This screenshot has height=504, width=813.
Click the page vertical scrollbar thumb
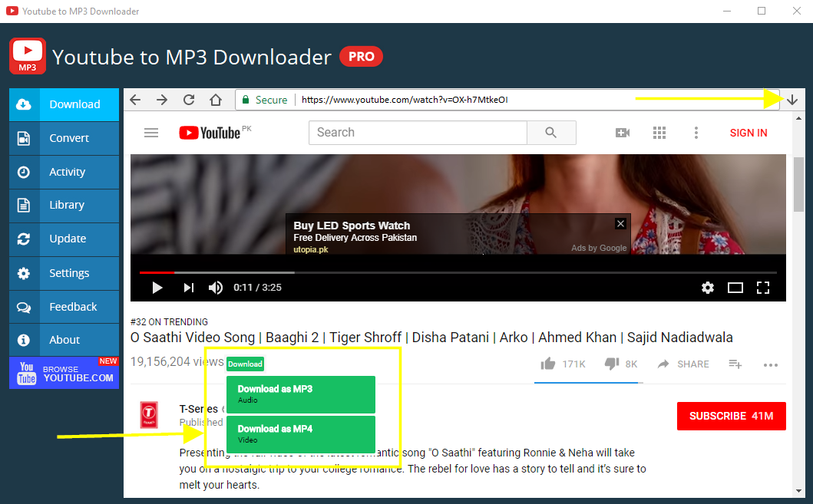(x=798, y=184)
